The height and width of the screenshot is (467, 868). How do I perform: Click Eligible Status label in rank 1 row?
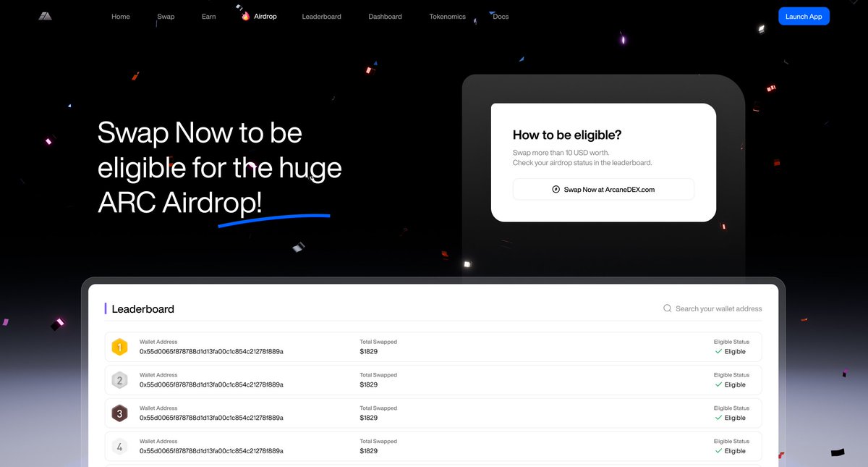pos(731,342)
